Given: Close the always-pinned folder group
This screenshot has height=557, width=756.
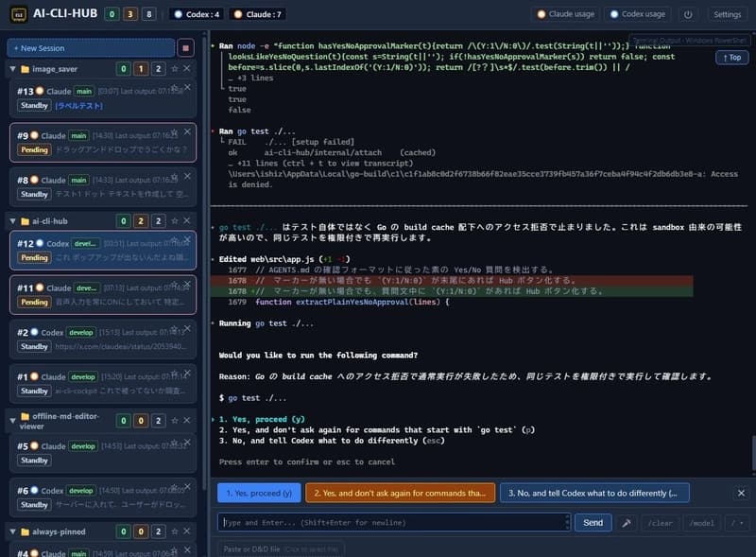Looking at the screenshot, I should 186,531.
